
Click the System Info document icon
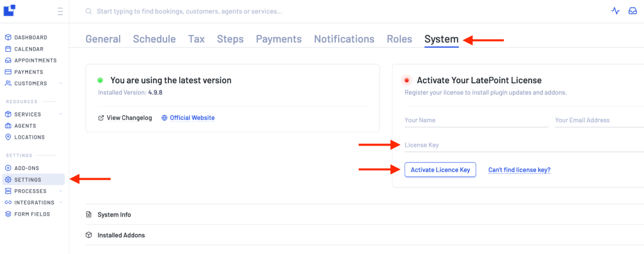click(x=89, y=214)
